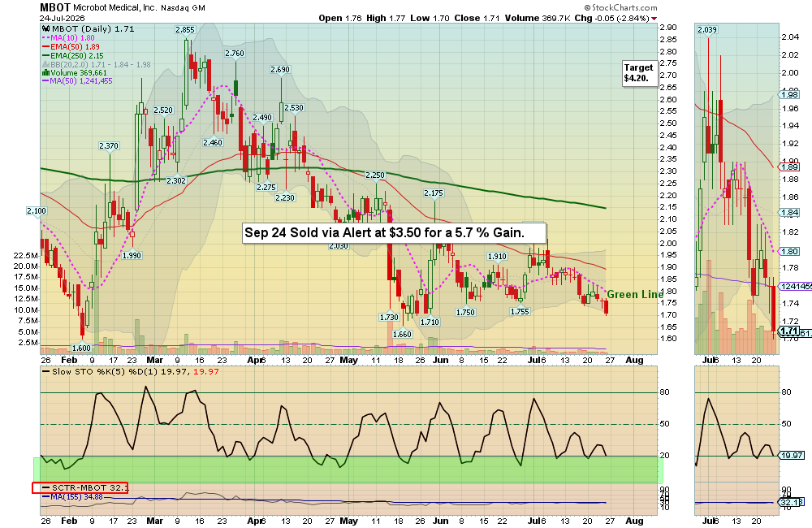This screenshot has width=812, height=528.
Task: Click the 2.460 low price label
Action: coord(213,142)
